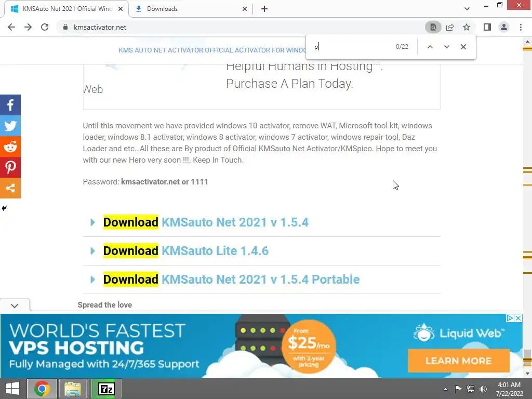Show hidden system tray icons
This screenshot has height=399, width=532.
coord(445,389)
